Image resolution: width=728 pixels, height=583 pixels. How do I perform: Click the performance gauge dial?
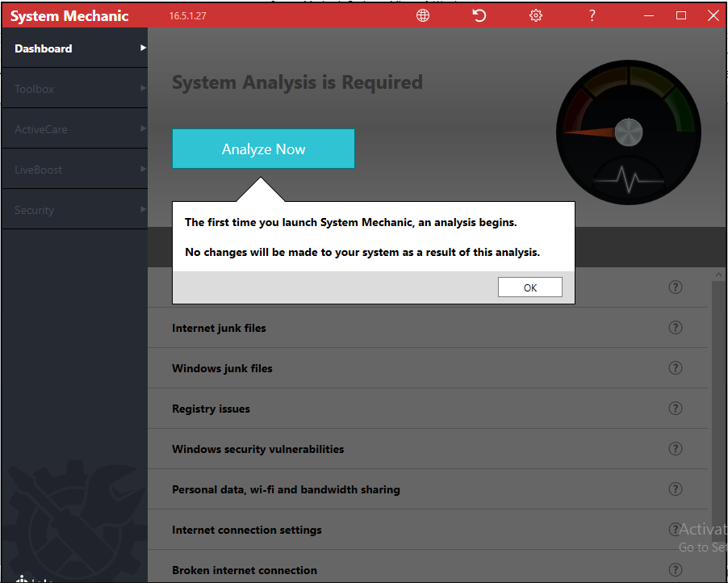click(x=629, y=132)
